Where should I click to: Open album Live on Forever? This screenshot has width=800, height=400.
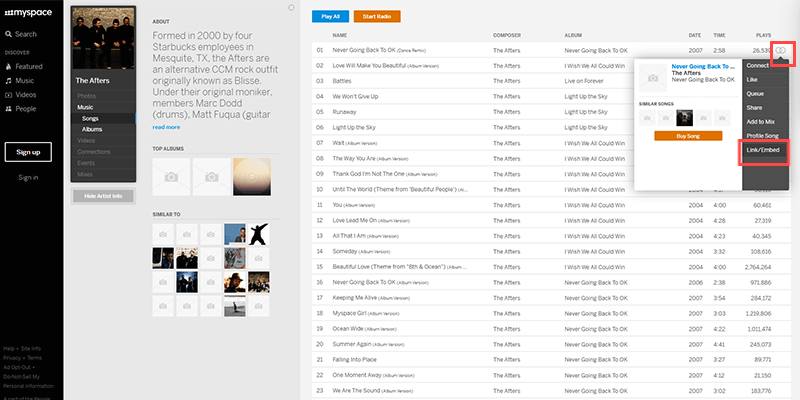click(584, 81)
